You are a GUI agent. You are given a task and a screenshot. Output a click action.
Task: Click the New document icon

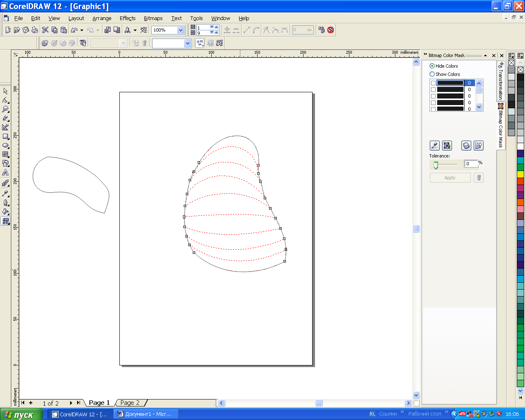pyautogui.click(x=8, y=30)
